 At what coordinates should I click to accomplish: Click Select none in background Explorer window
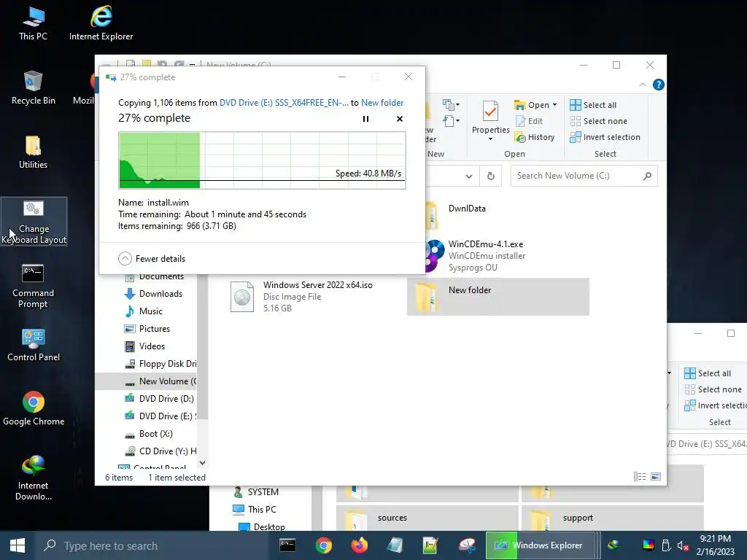713,389
